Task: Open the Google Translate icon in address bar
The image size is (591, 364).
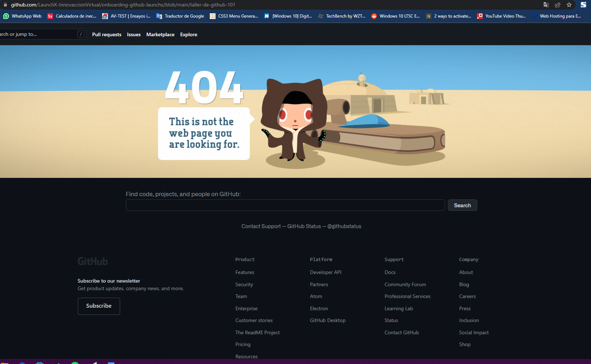Action: [x=546, y=5]
